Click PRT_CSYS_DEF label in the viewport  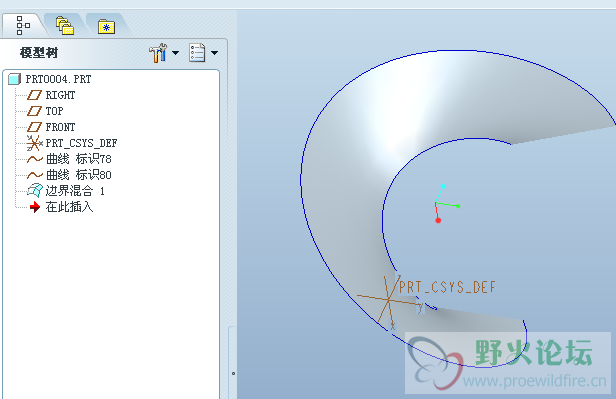coord(447,287)
